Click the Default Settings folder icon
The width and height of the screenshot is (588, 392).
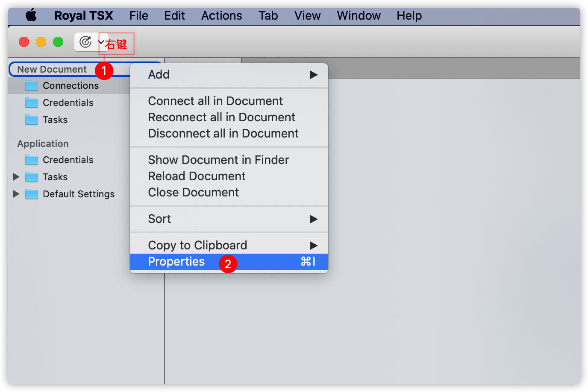pyautogui.click(x=32, y=194)
